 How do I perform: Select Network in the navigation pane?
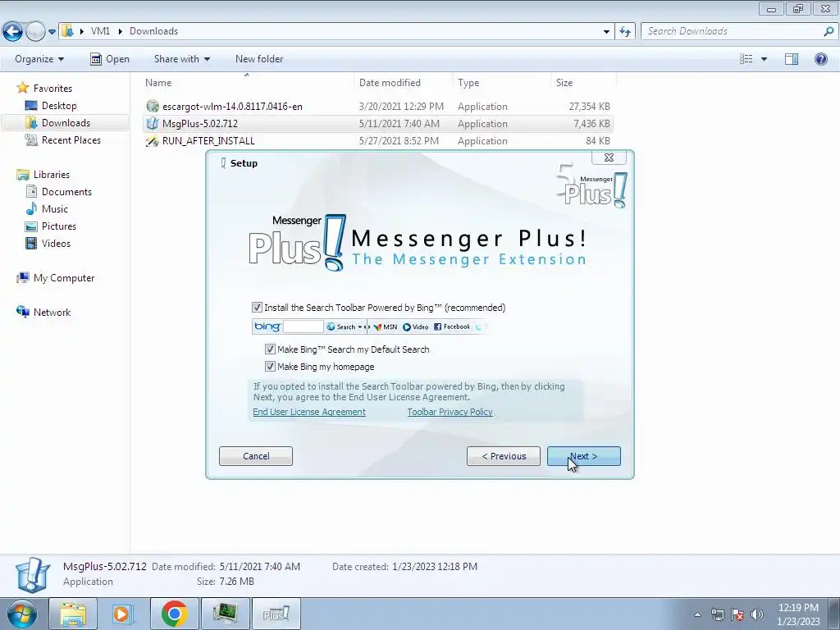(52, 312)
